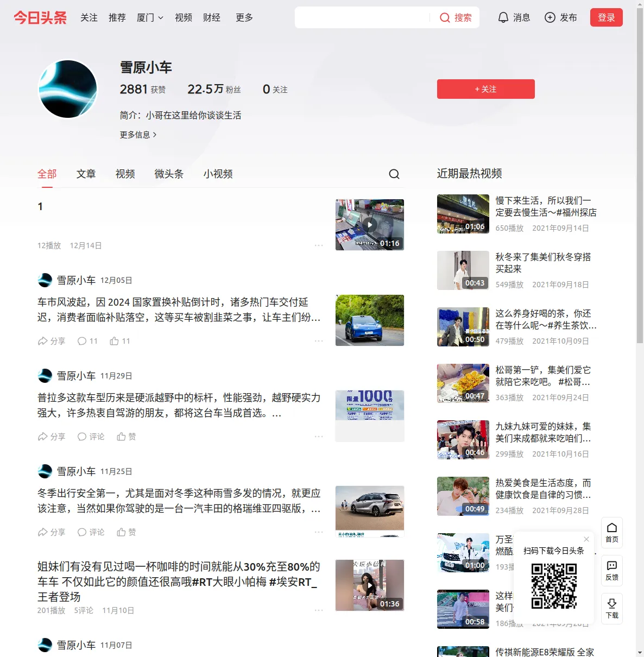Open 消息 notifications bell
The width and height of the screenshot is (644, 657).
click(503, 17)
